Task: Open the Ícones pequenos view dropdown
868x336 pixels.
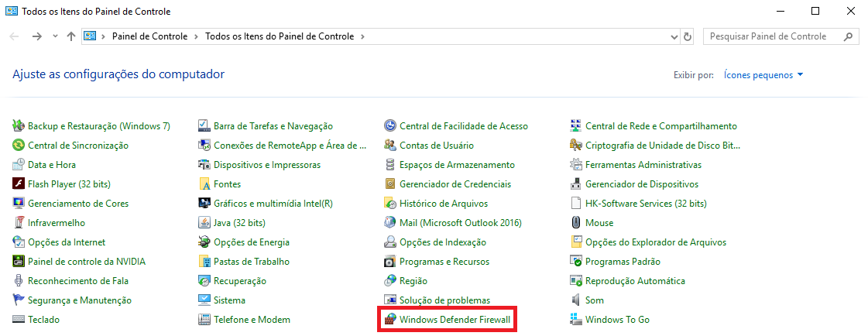Action: pos(763,75)
